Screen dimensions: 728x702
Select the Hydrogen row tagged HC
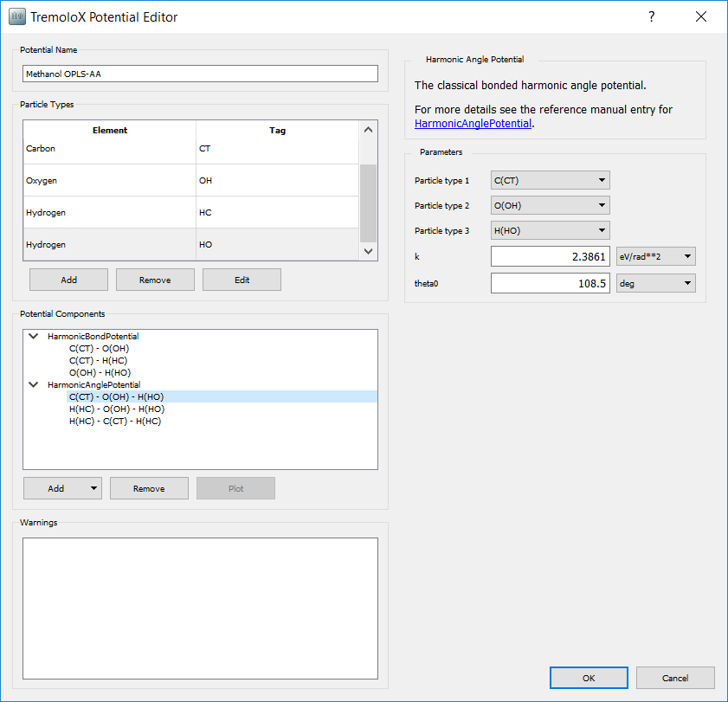pyautogui.click(x=190, y=213)
